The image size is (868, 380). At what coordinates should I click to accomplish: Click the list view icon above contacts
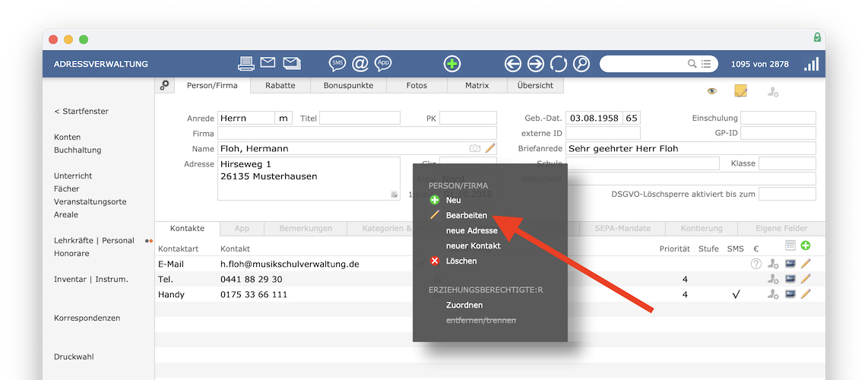(x=790, y=245)
